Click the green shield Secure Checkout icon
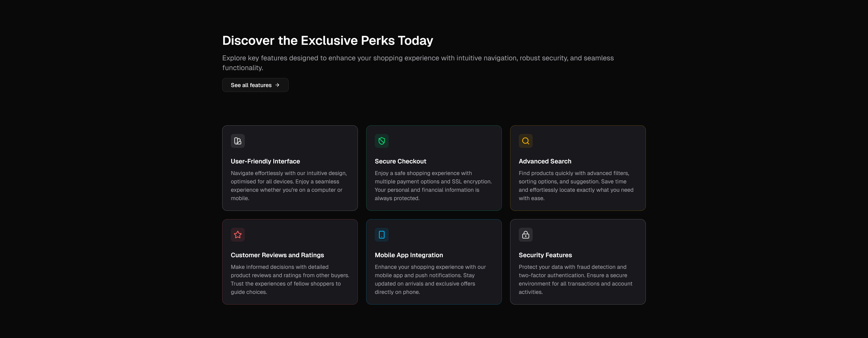This screenshot has height=338, width=868. point(382,141)
